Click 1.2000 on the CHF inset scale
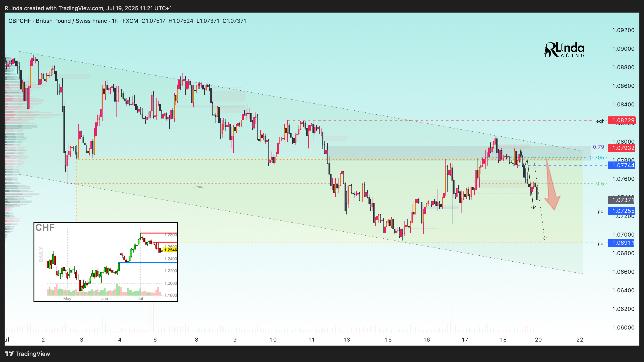This screenshot has width=644, height=362. tap(170, 283)
